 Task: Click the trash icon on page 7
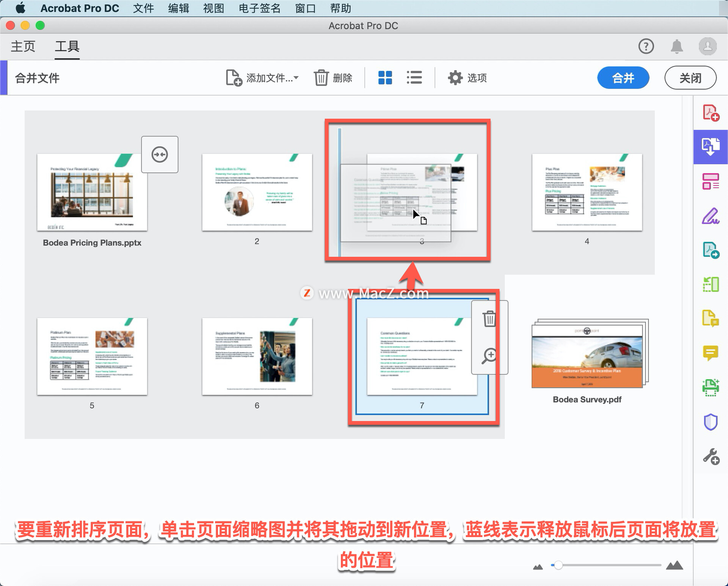pyautogui.click(x=489, y=318)
